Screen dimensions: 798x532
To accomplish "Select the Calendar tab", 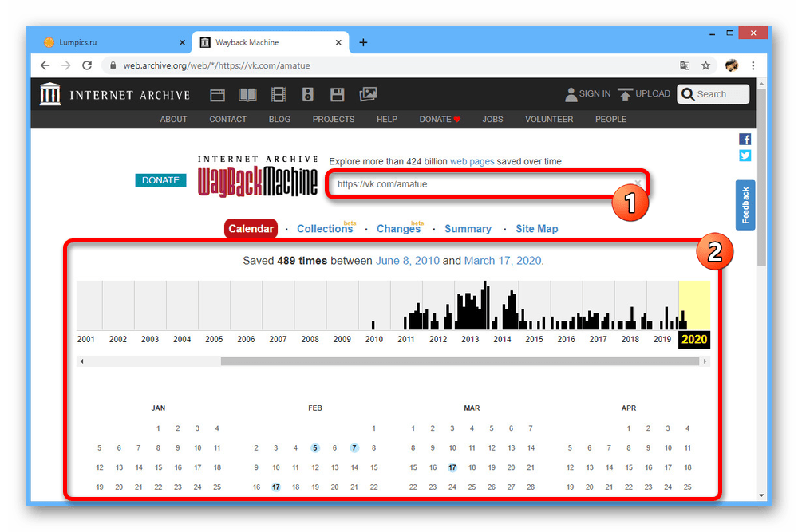I will [x=251, y=229].
